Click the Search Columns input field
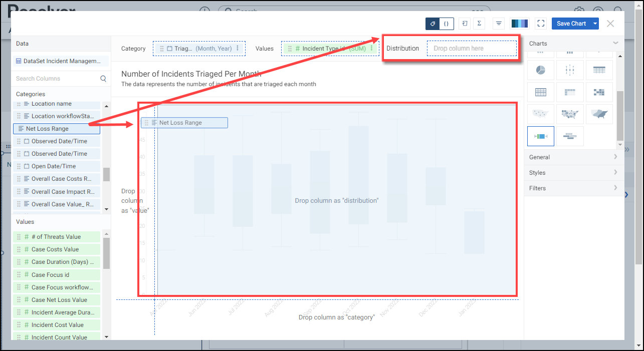Screen dimensions: 644x351 point(56,79)
